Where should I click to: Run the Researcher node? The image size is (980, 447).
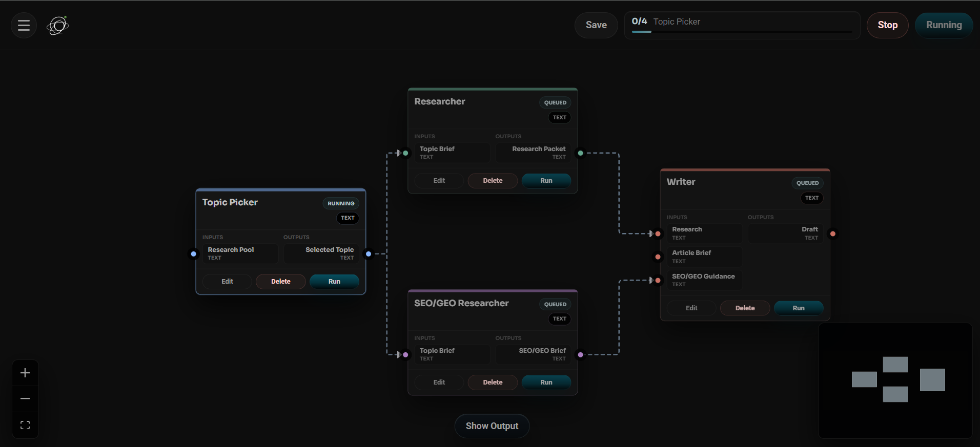pyautogui.click(x=546, y=181)
